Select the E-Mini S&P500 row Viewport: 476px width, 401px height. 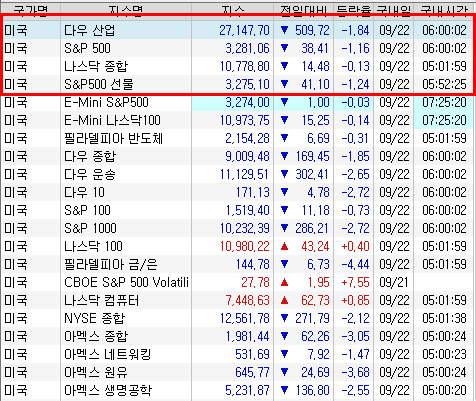pos(238,102)
